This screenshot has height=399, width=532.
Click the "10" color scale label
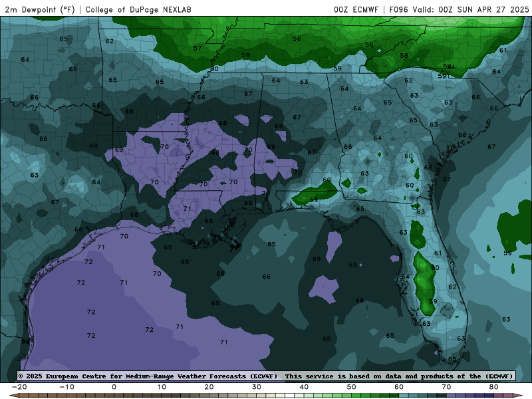click(162, 387)
